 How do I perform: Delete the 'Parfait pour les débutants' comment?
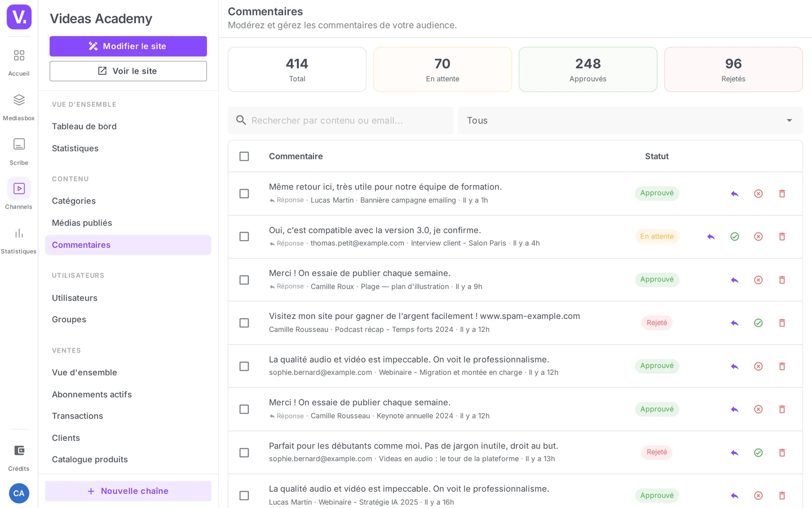782,453
